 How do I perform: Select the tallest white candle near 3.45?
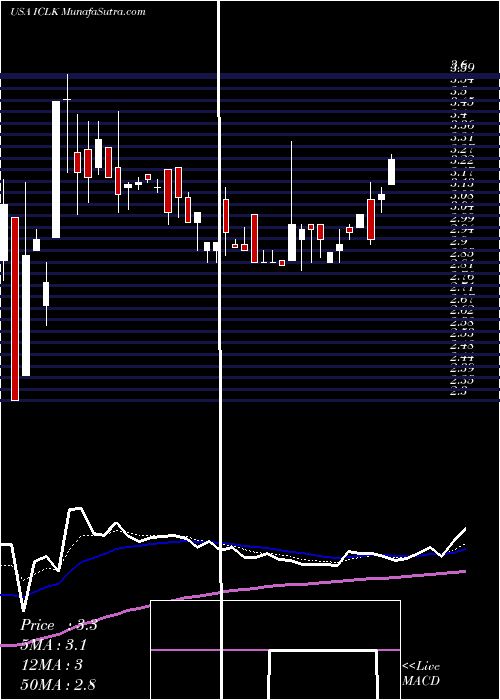coord(56,169)
